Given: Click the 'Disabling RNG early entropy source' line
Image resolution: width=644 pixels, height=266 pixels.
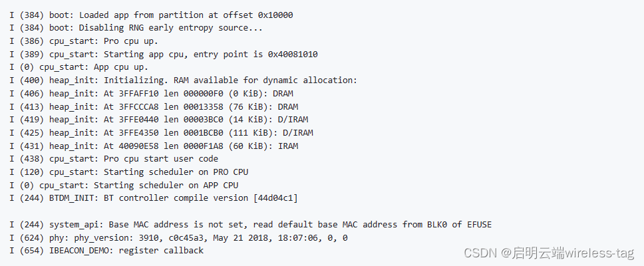Looking at the screenshot, I should pyautogui.click(x=136, y=29).
